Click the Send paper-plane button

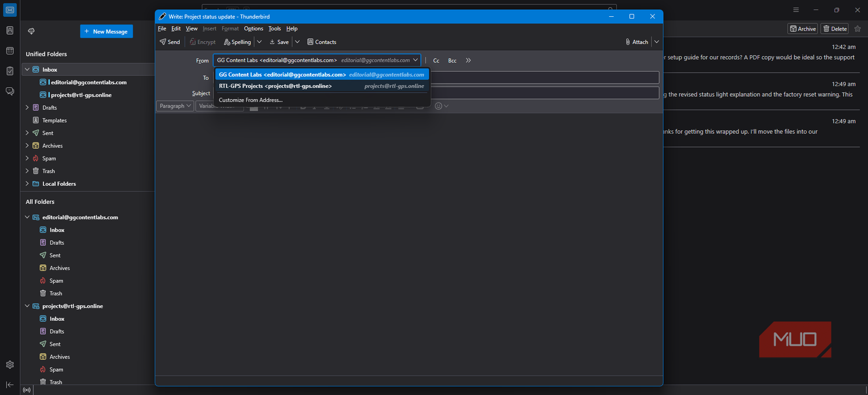coord(170,42)
